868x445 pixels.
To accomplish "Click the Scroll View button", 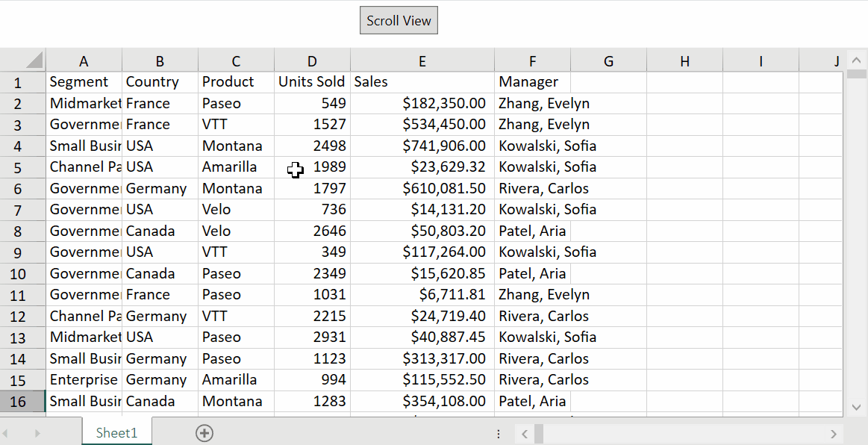I will point(399,20).
